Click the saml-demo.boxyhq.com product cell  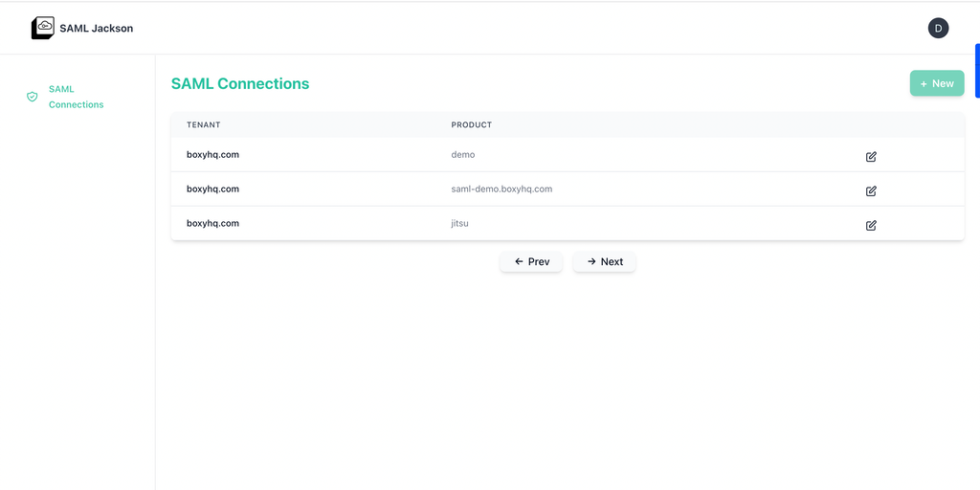tap(501, 189)
